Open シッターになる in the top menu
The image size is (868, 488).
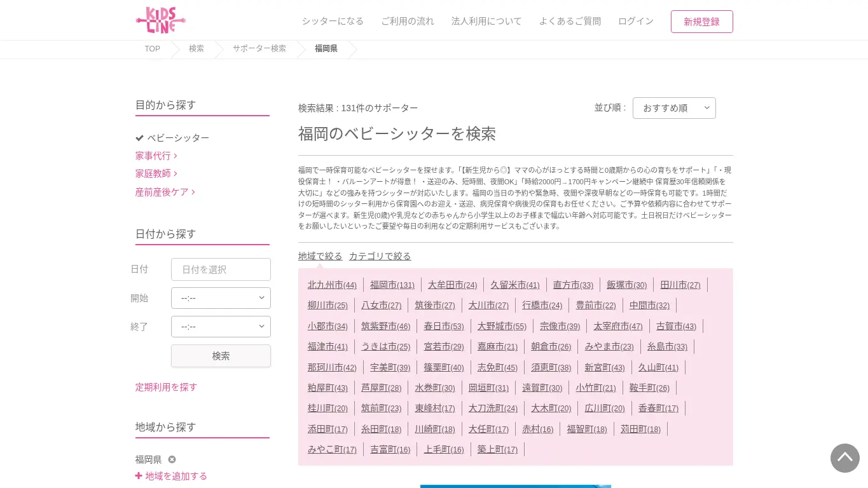click(333, 21)
